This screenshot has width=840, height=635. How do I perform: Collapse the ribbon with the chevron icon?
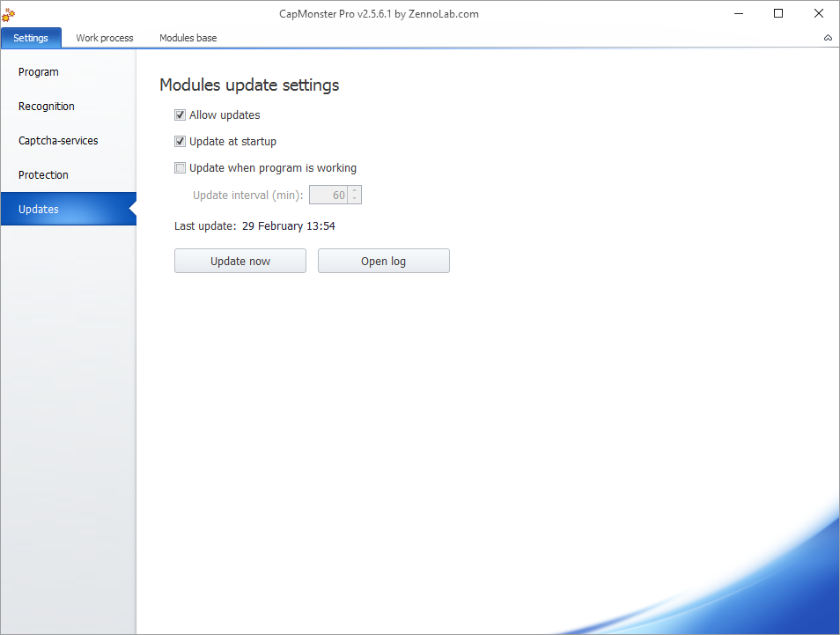point(828,38)
